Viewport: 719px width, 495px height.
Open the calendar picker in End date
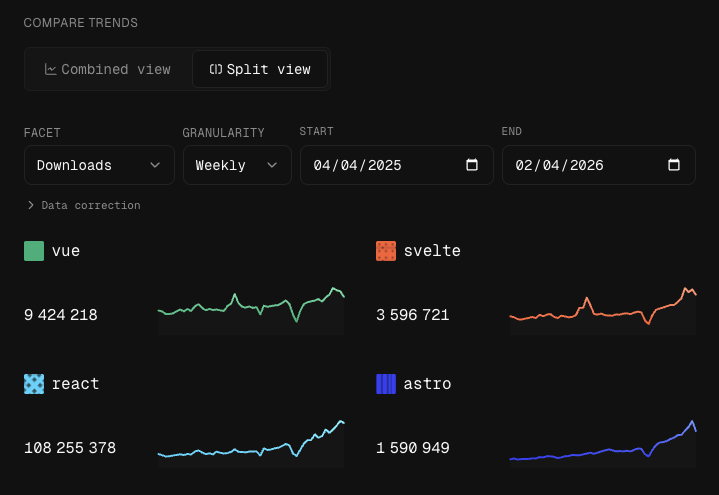[x=674, y=165]
